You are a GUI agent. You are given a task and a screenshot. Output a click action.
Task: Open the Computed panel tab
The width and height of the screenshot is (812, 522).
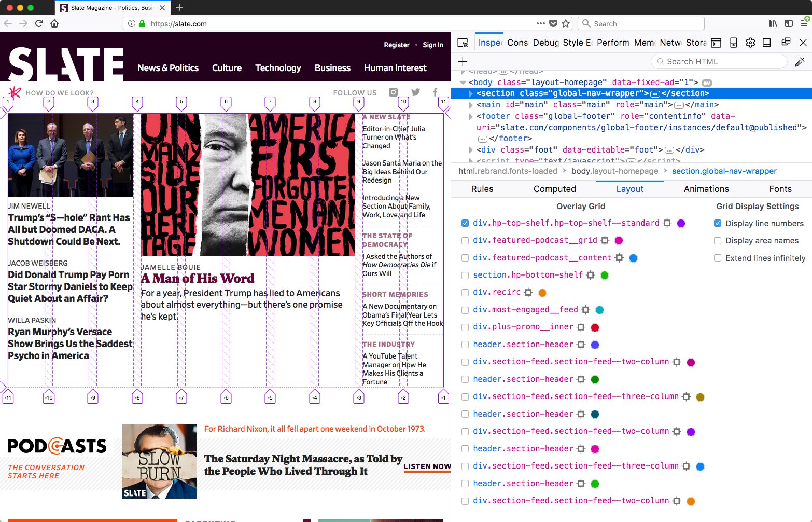pos(555,189)
